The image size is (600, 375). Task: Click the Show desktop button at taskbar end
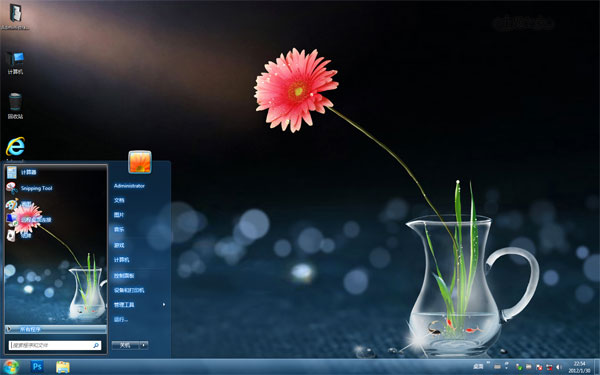[597, 367]
